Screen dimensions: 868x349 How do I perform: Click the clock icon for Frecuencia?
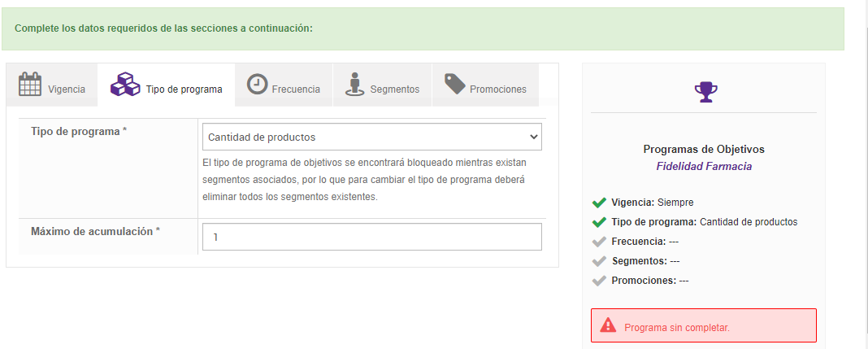258,84
